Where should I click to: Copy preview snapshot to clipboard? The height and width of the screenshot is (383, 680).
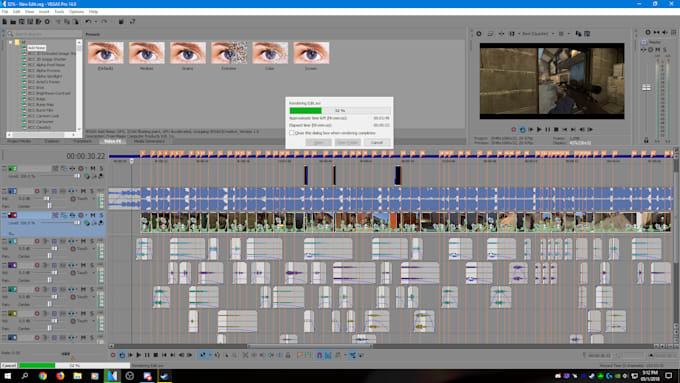(x=578, y=33)
